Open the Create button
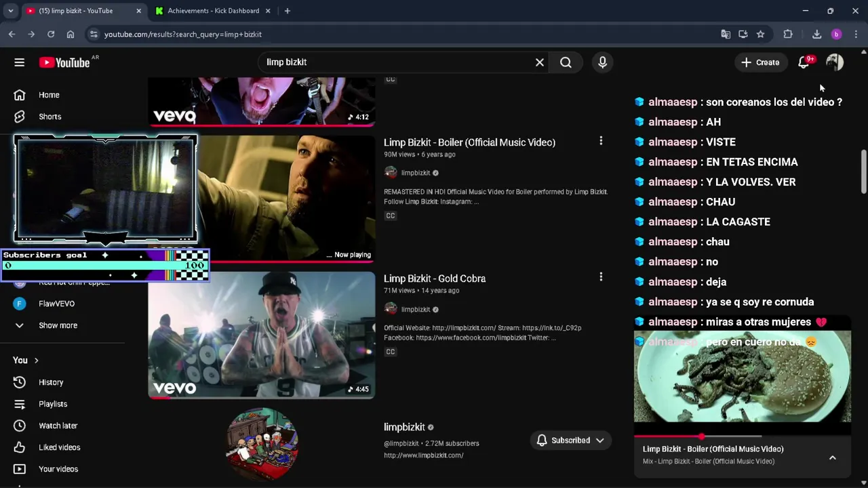The image size is (868, 488). [x=760, y=62]
